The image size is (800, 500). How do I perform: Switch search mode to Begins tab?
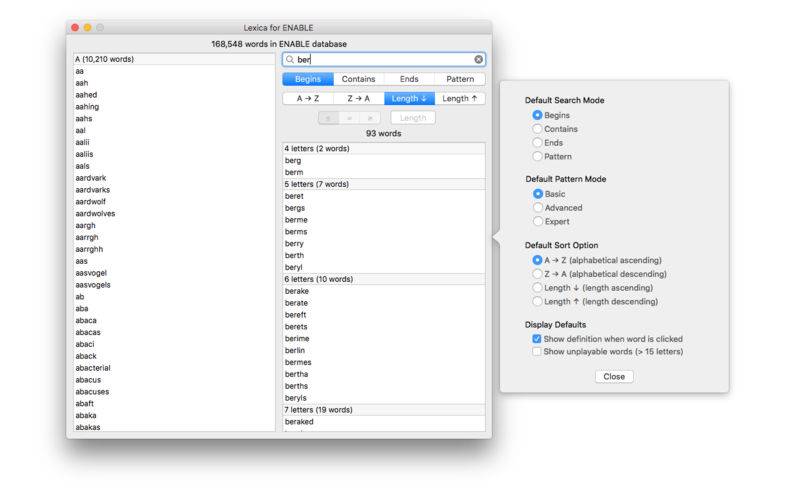[x=308, y=79]
